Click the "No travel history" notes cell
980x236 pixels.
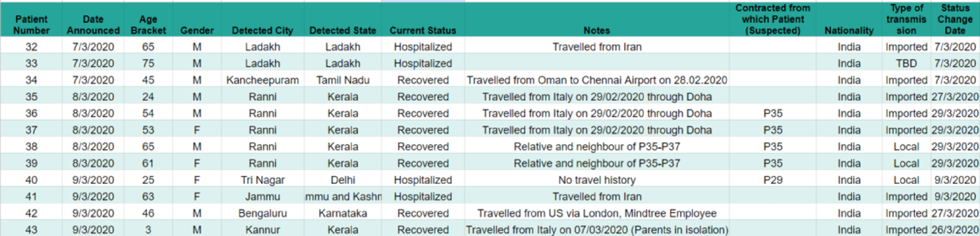click(x=596, y=180)
